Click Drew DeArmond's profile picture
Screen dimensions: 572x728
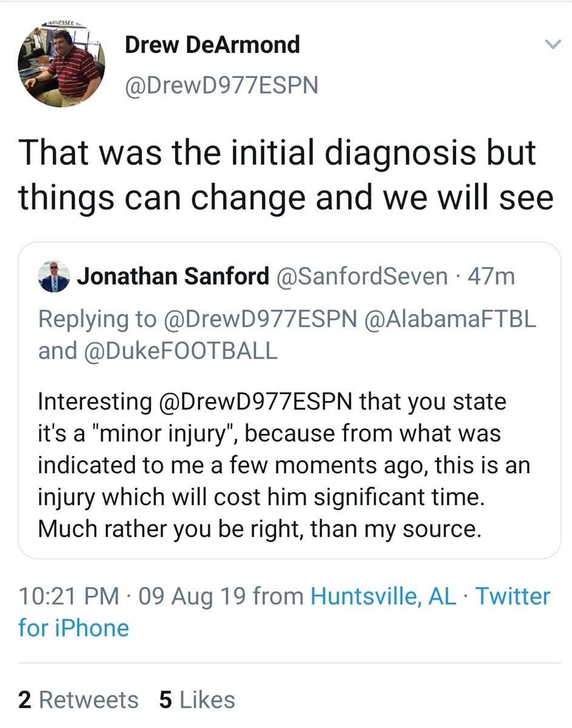pos(61,63)
